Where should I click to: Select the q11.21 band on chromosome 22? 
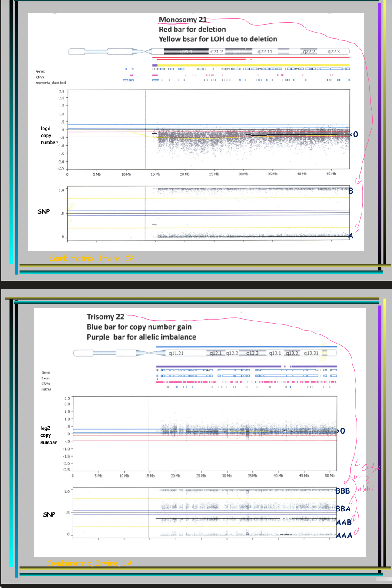click(x=176, y=353)
